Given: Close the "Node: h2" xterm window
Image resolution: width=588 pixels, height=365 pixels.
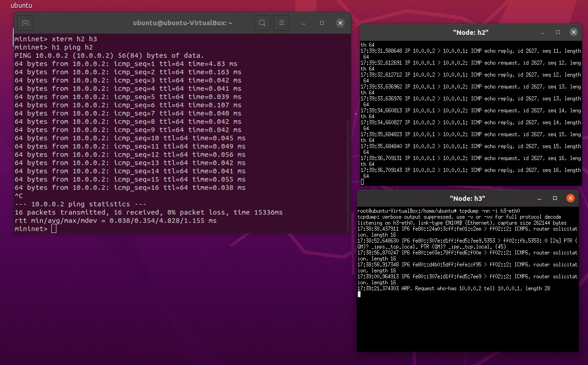Looking at the screenshot, I should 573,33.
